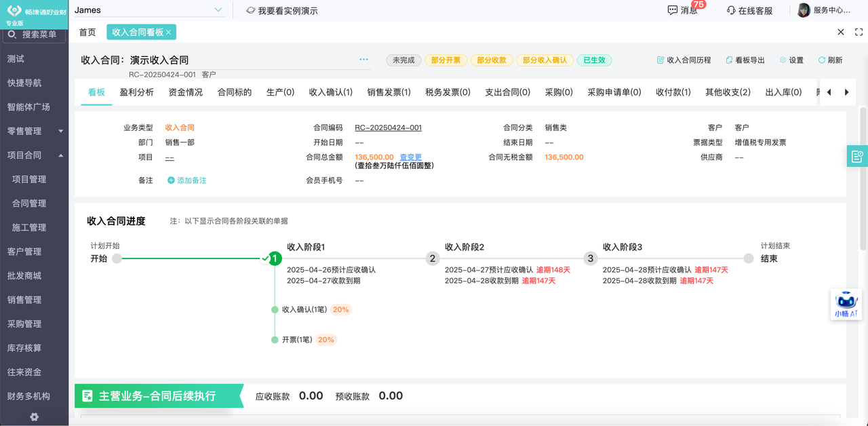Click the 项目 dash value link
This screenshot has height=426, width=868.
(170, 157)
